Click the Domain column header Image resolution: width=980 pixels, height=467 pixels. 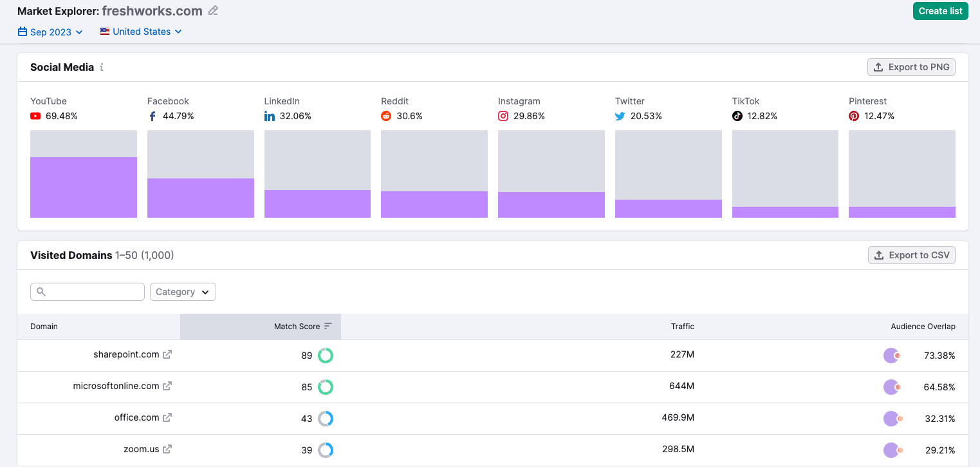click(44, 327)
